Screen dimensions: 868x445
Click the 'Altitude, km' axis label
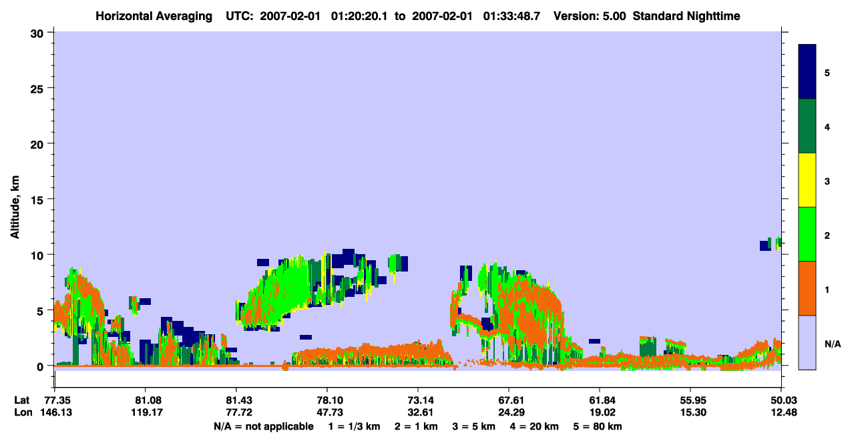pos(15,206)
